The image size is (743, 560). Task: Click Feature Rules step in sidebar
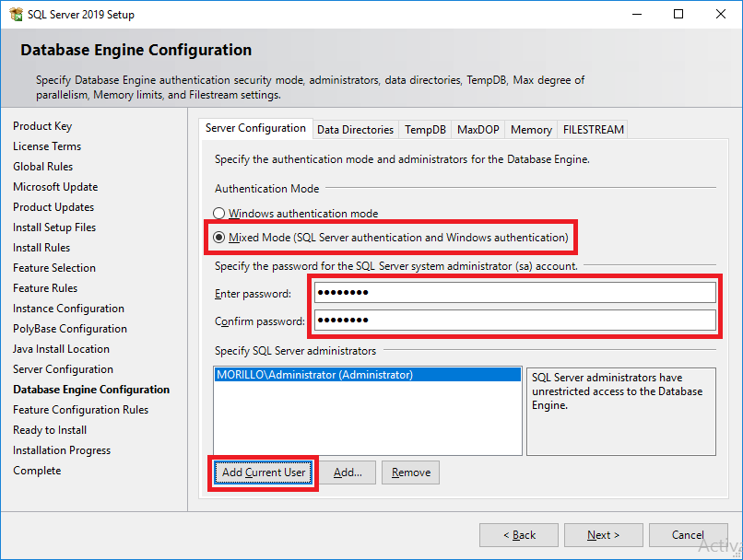click(45, 288)
